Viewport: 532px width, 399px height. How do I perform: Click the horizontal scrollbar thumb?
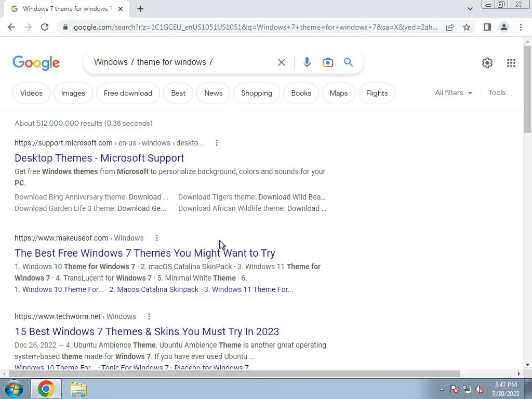(234, 374)
